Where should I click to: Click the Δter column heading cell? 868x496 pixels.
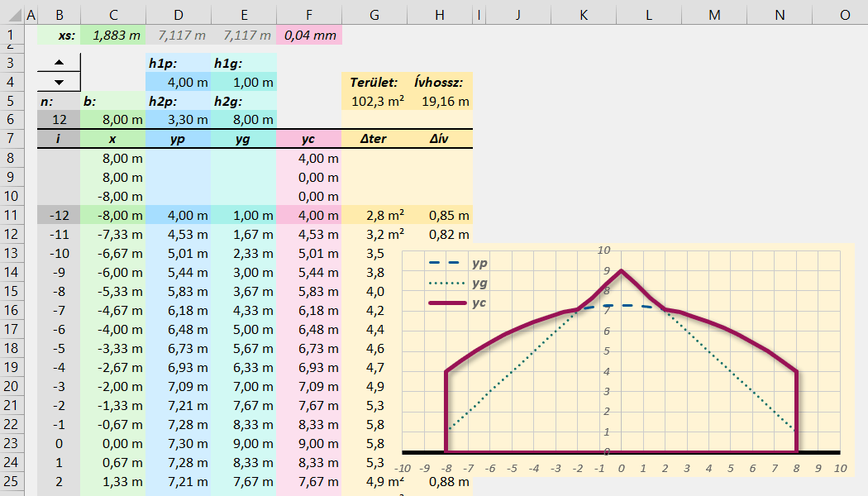(x=374, y=139)
